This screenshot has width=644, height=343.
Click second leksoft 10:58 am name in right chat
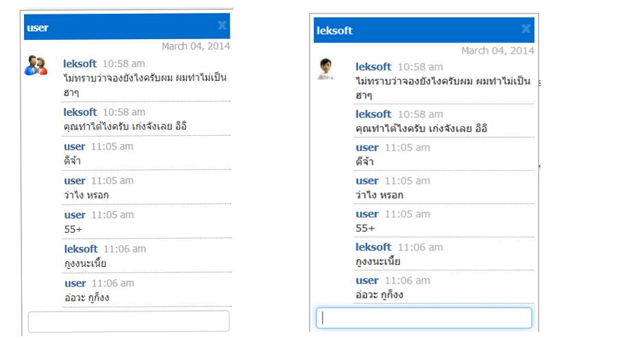pos(373,115)
